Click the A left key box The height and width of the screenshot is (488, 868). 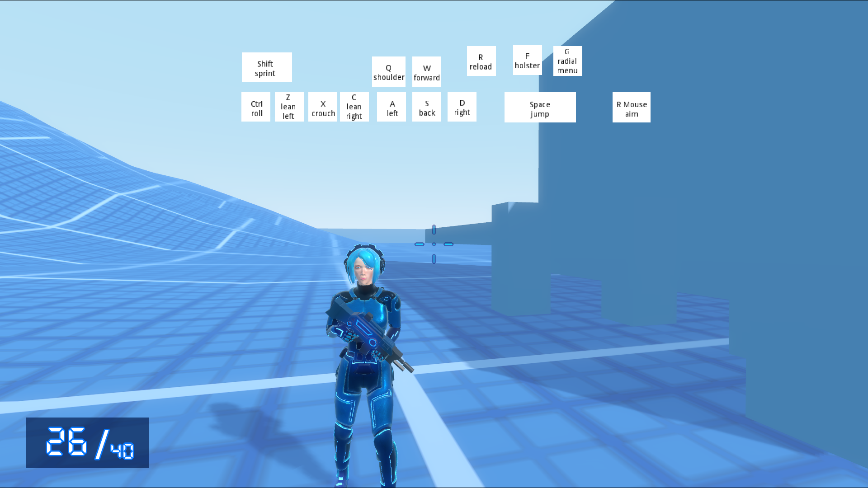pos(392,107)
